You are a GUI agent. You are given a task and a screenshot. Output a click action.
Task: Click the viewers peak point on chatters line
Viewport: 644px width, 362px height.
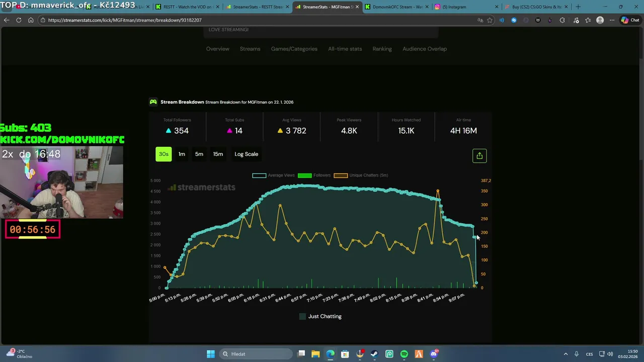point(438,191)
